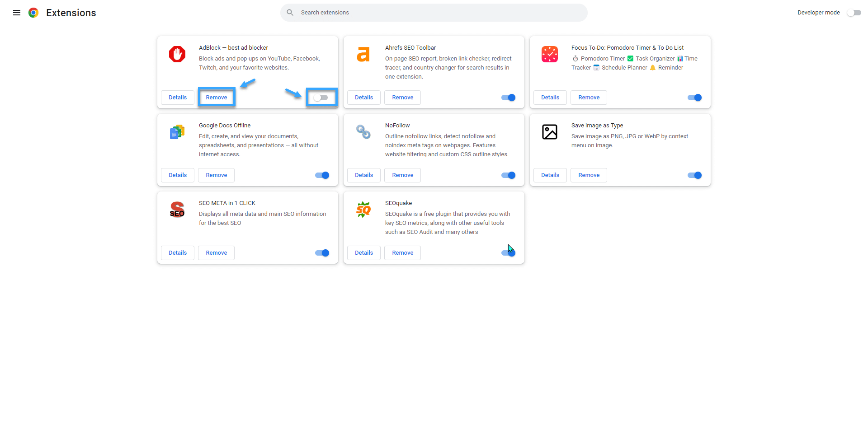Click the Google Docs Offline icon

[x=177, y=132]
